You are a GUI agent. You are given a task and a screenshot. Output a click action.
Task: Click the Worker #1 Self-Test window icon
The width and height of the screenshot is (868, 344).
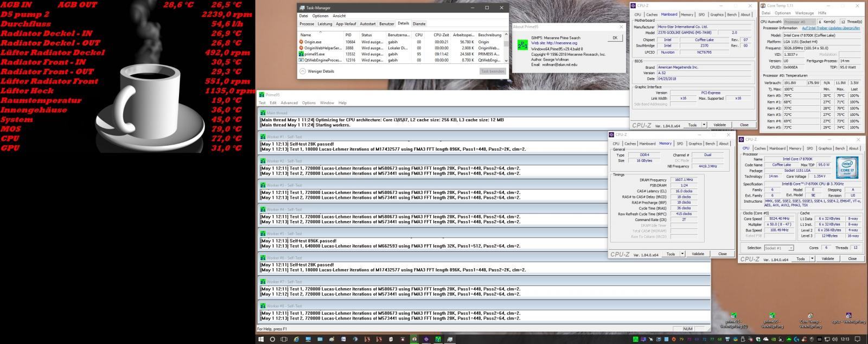click(263, 137)
